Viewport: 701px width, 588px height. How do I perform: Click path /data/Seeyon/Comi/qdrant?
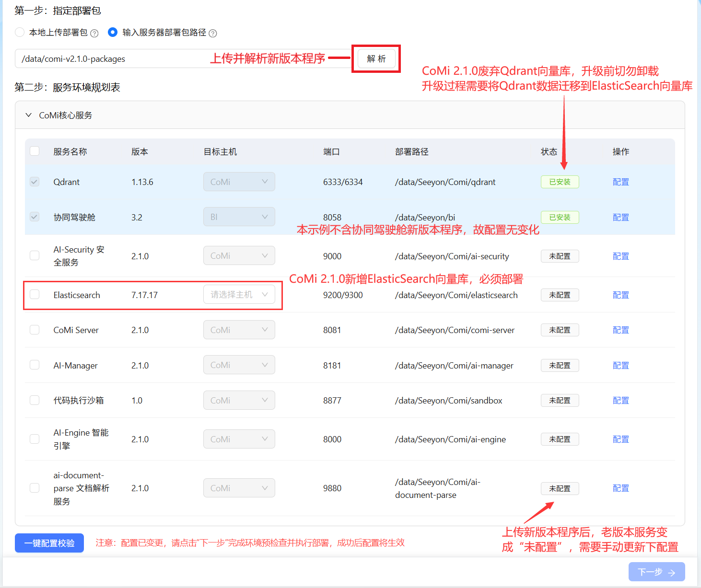click(x=445, y=182)
